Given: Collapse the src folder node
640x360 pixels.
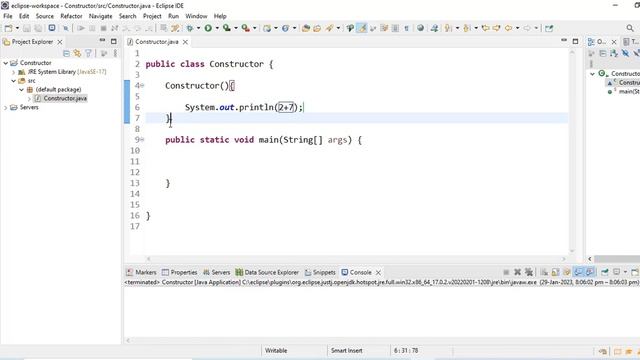Looking at the screenshot, I should tap(13, 81).
